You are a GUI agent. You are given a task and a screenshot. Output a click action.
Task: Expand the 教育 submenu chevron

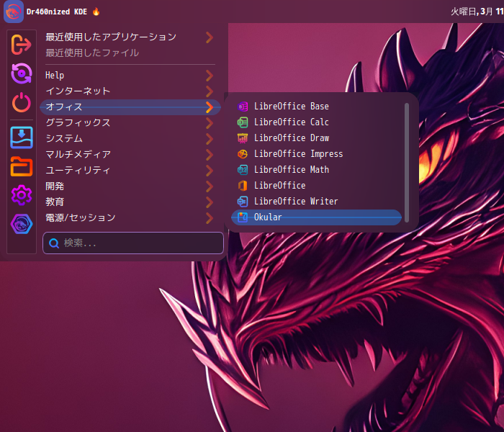pos(210,202)
